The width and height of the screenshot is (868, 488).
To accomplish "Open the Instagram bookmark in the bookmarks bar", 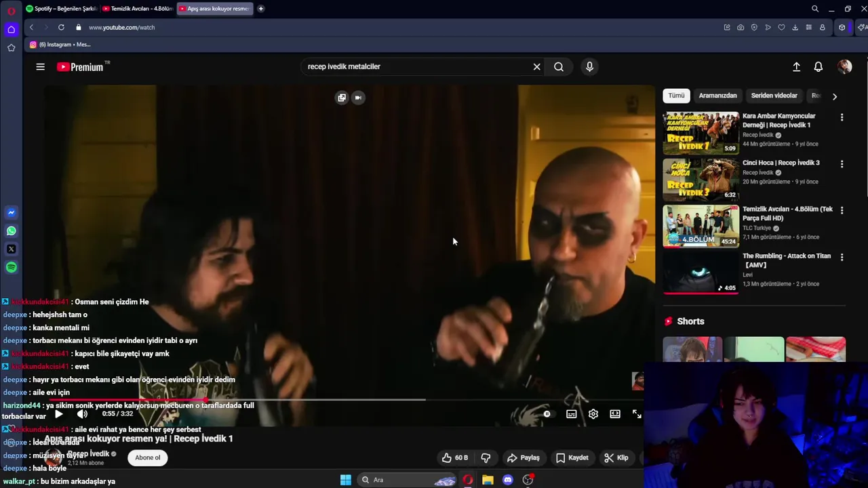I will (60, 44).
